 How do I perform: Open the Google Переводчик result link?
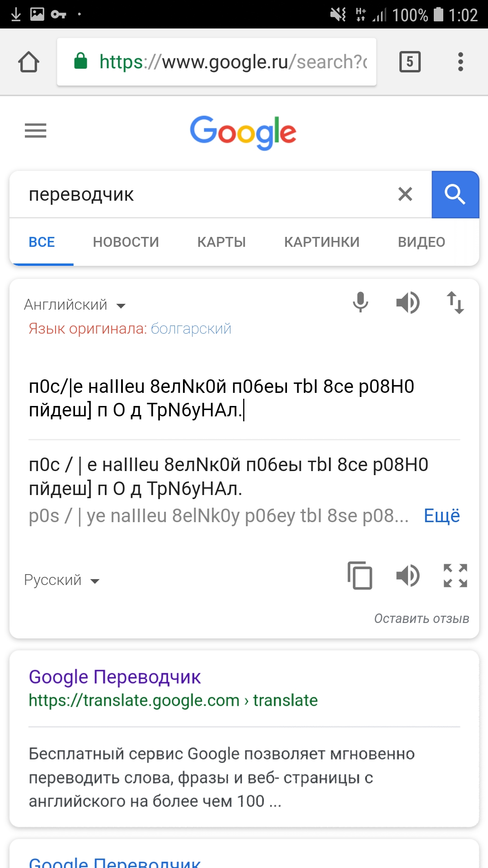[115, 677]
